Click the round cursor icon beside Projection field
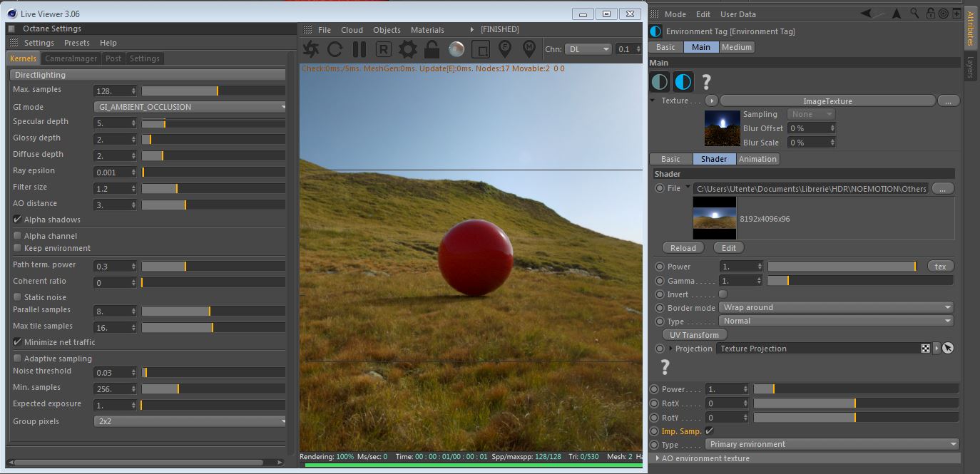Viewport: 980px width, 474px height. (x=947, y=349)
